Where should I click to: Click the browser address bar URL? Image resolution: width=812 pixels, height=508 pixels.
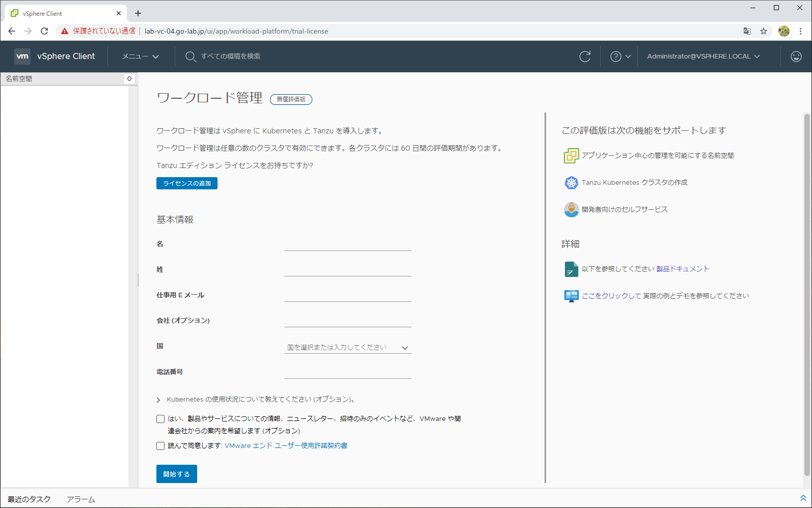pos(236,31)
